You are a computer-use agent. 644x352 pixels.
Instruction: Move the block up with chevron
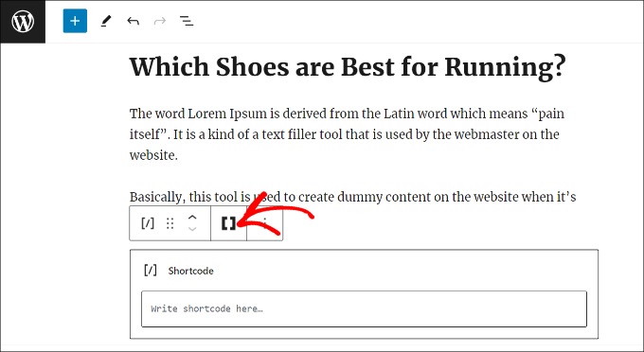pos(192,218)
